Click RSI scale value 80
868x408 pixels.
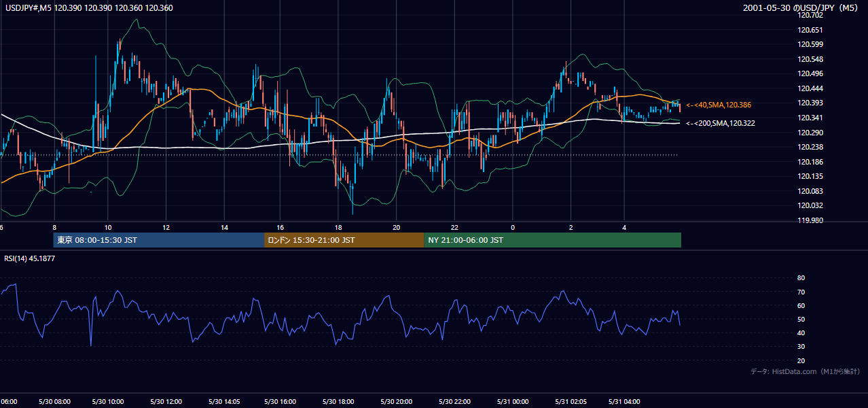pyautogui.click(x=801, y=278)
